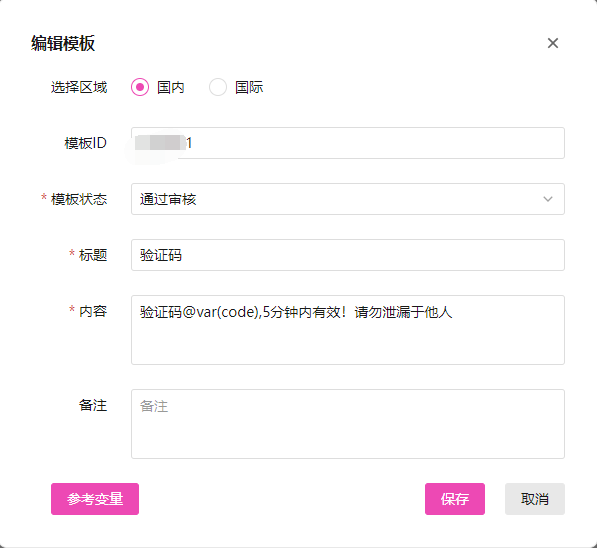This screenshot has width=597, height=548.
Task: Close the 编辑模板 dialog with the X icon
Action: pos(552,43)
